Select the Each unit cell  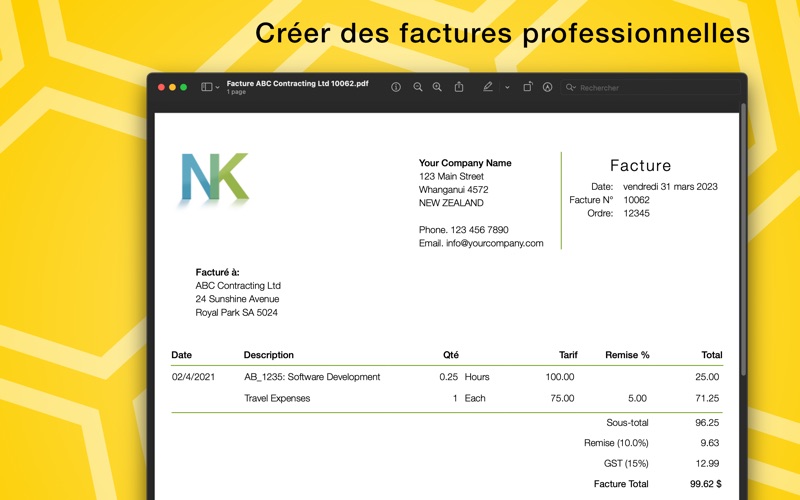tap(474, 398)
